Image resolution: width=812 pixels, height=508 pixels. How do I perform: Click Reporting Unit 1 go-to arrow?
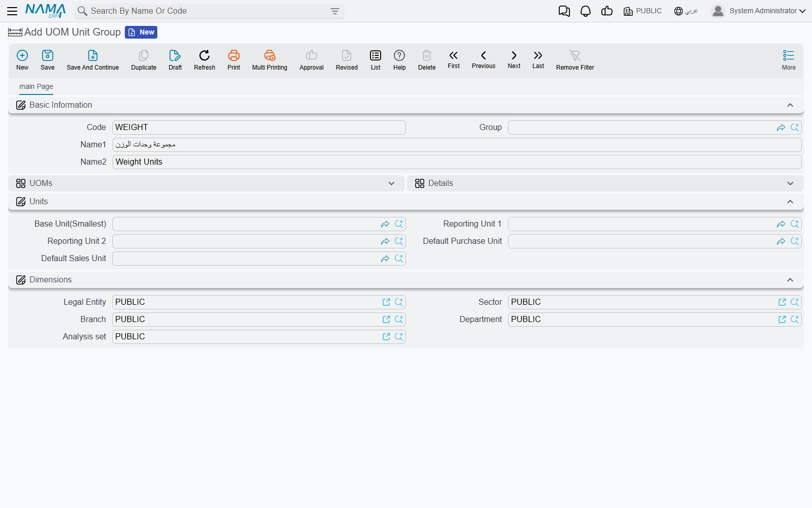[x=781, y=224]
